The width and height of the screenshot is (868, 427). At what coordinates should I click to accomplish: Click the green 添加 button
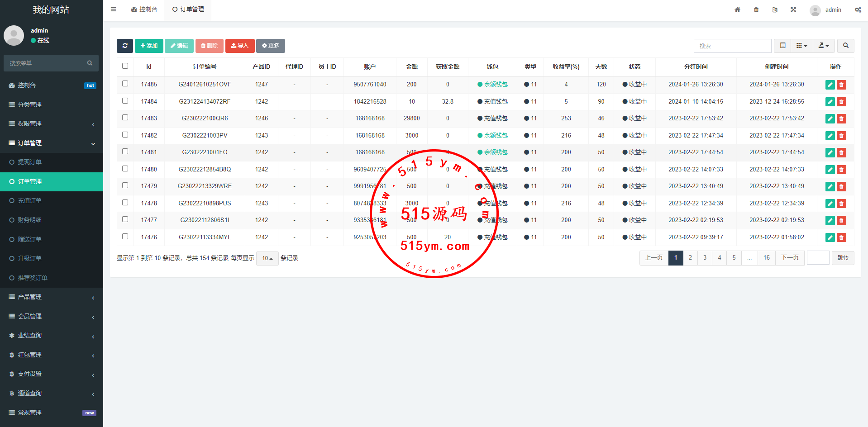tap(149, 46)
